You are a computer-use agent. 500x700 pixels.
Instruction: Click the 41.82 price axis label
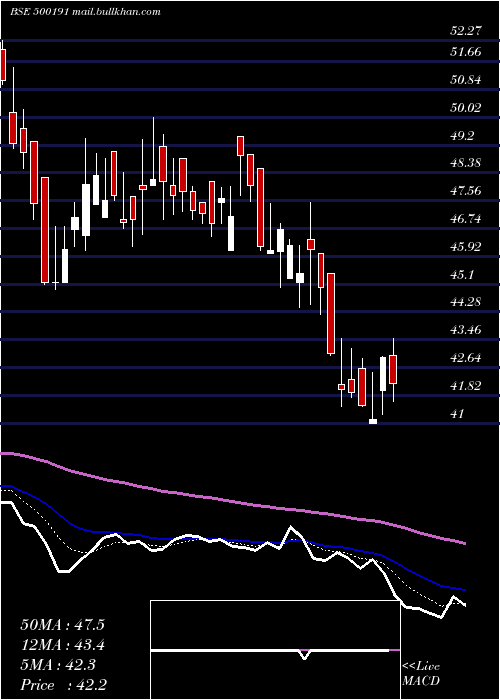click(466, 385)
